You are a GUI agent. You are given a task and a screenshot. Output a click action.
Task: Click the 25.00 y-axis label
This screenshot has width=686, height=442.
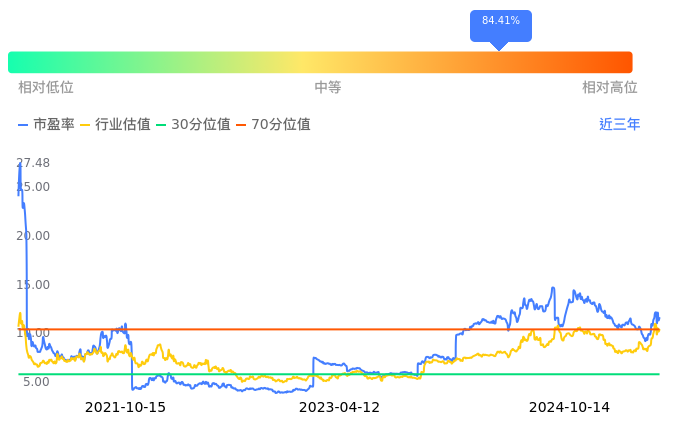(x=36, y=188)
